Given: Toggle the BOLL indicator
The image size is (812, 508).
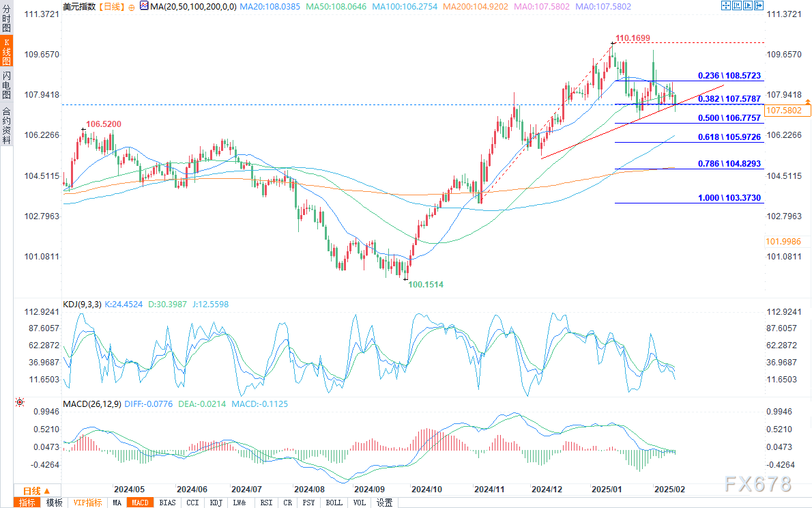Looking at the screenshot, I should 334,503.
